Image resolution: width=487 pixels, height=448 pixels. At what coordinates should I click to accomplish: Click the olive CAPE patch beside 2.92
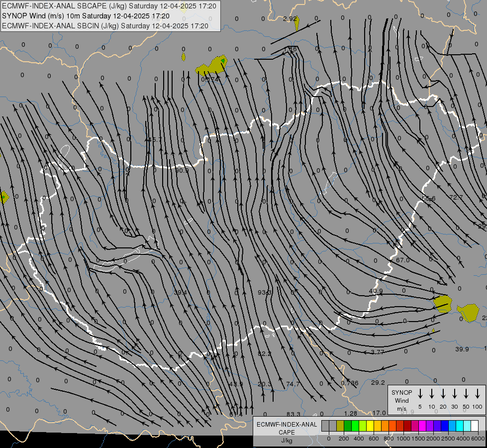297,23
